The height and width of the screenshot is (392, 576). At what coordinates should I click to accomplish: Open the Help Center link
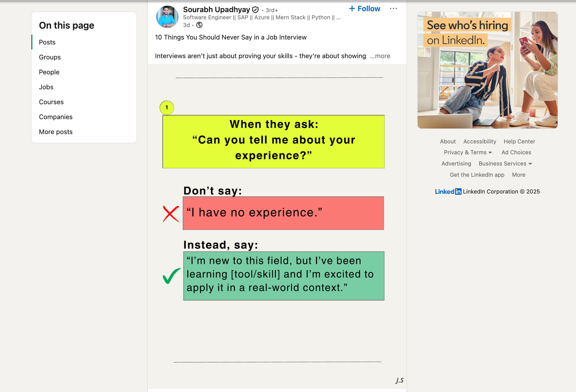point(519,141)
